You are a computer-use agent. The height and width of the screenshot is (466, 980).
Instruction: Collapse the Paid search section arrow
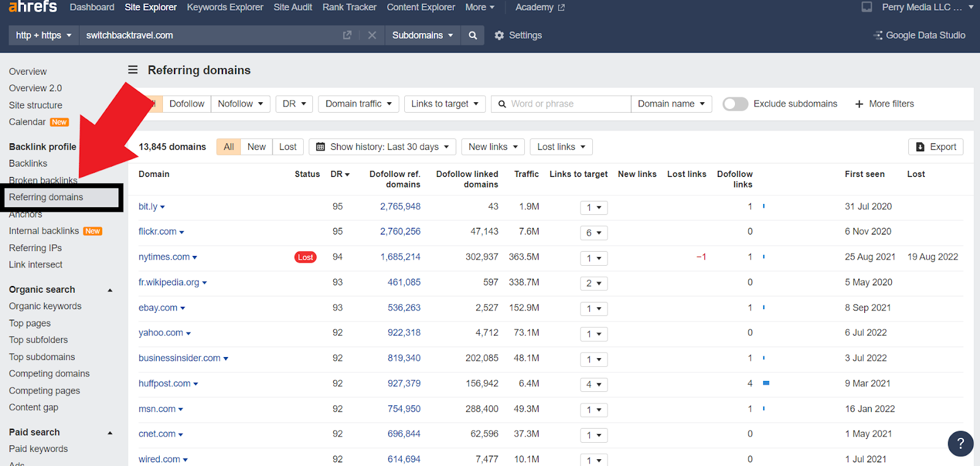(x=110, y=432)
